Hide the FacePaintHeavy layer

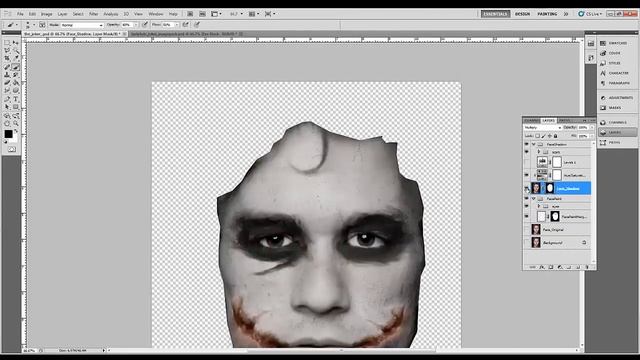pyautogui.click(x=527, y=216)
